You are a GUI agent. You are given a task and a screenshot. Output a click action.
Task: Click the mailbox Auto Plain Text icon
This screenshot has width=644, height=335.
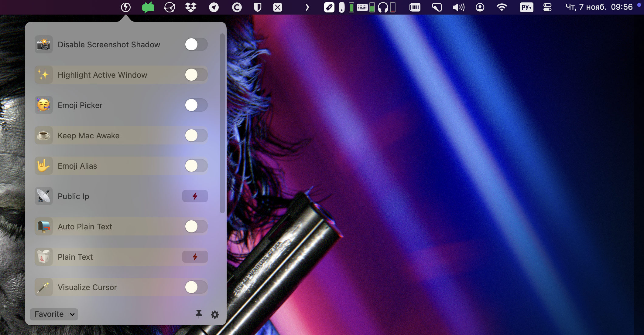pos(43,227)
